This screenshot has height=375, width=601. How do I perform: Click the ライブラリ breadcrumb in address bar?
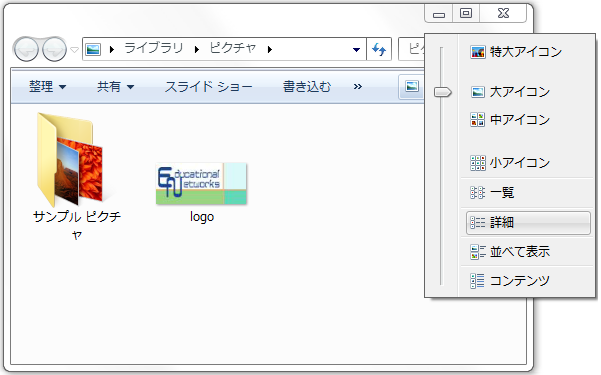click(x=154, y=49)
